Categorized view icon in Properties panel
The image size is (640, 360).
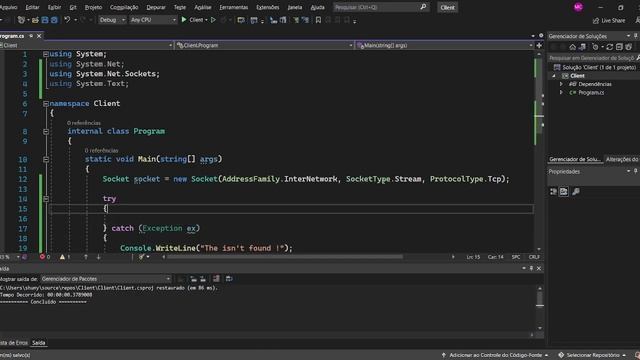pyautogui.click(x=553, y=191)
